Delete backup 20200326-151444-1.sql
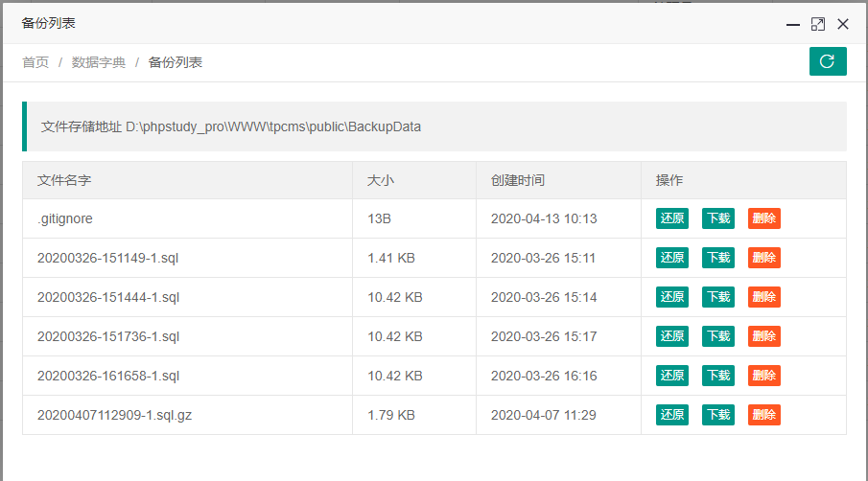Image resolution: width=868 pixels, height=481 pixels. (x=763, y=297)
